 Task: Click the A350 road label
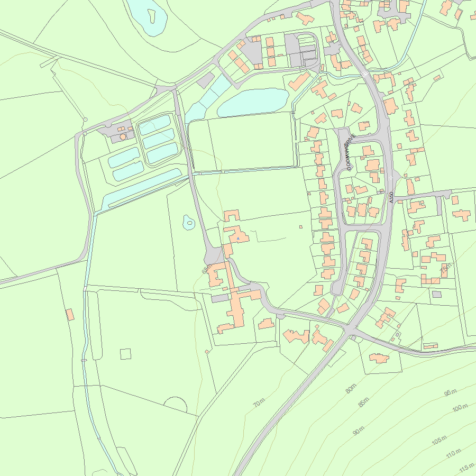[391, 197]
